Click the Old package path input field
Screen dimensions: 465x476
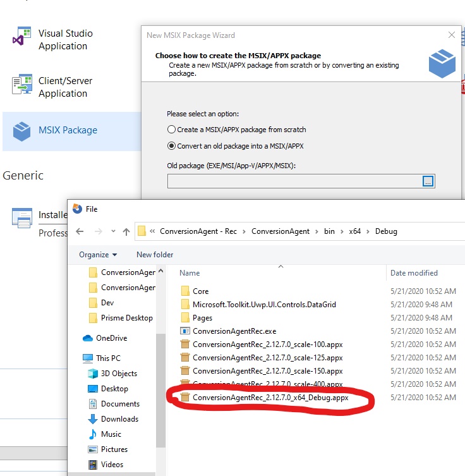click(x=294, y=181)
